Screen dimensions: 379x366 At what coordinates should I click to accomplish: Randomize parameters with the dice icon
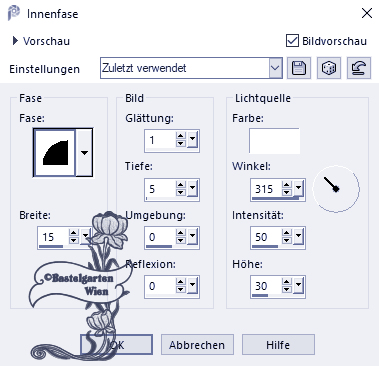point(329,68)
